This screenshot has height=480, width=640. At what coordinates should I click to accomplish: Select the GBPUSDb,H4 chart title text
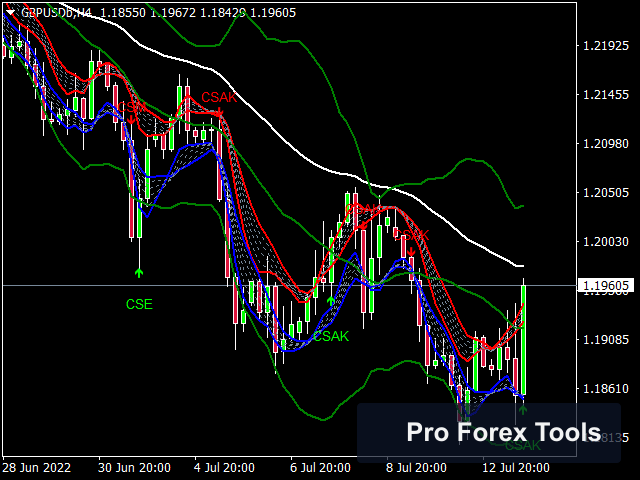coord(57,13)
